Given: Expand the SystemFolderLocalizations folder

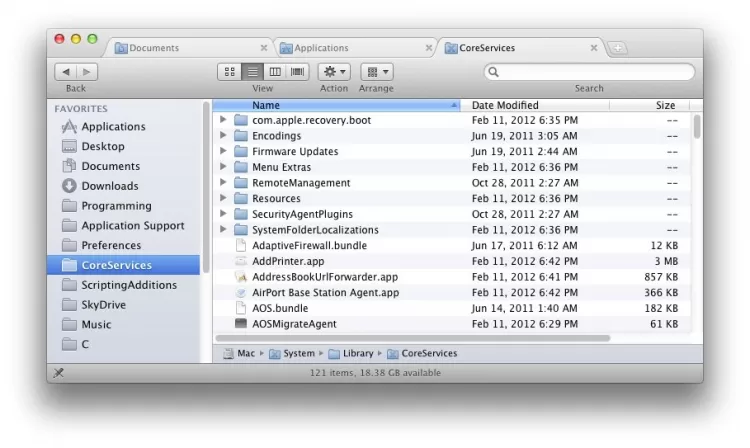Looking at the screenshot, I should click(223, 229).
